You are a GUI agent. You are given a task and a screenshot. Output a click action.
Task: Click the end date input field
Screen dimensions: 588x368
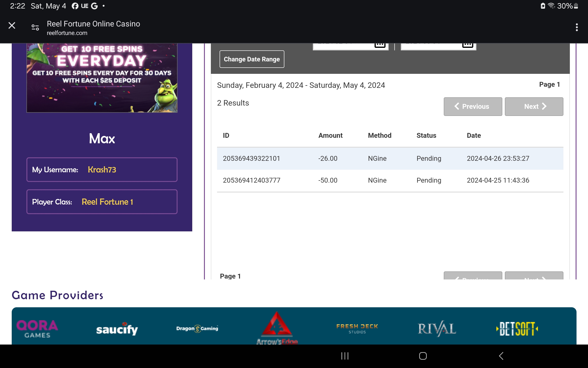coord(438,47)
